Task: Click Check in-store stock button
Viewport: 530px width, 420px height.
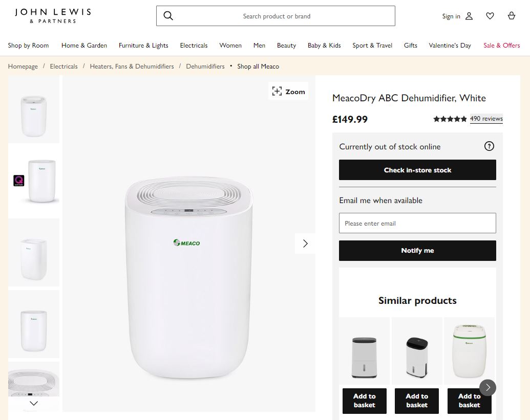Action: 417,170
